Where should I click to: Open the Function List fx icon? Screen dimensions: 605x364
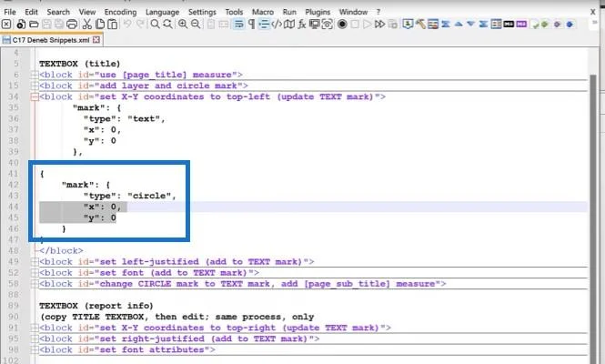302,25
